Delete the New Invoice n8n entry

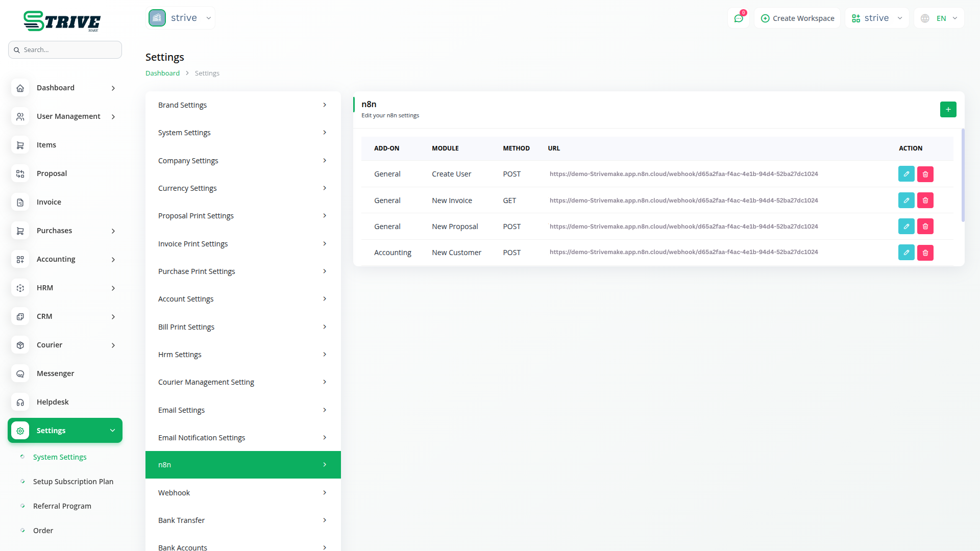pos(925,201)
